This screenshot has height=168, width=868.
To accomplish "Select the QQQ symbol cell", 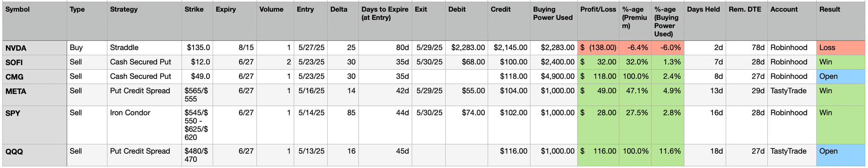I will (x=34, y=155).
